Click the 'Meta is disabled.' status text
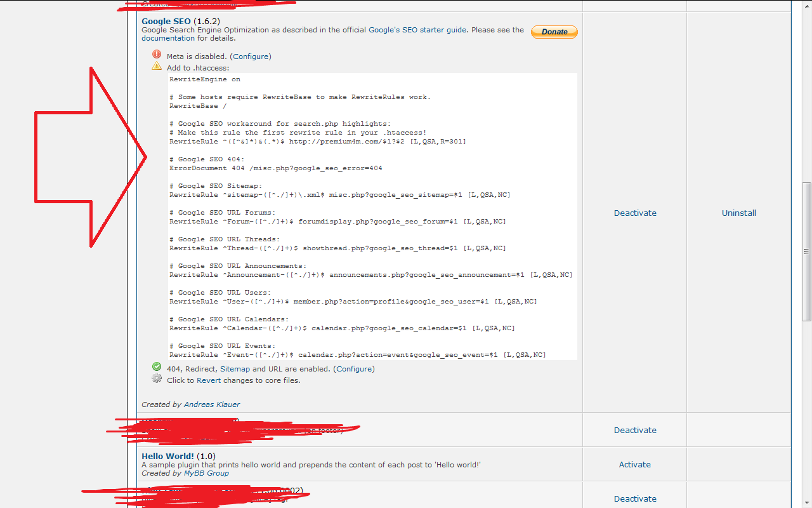The height and width of the screenshot is (508, 812). (x=197, y=57)
